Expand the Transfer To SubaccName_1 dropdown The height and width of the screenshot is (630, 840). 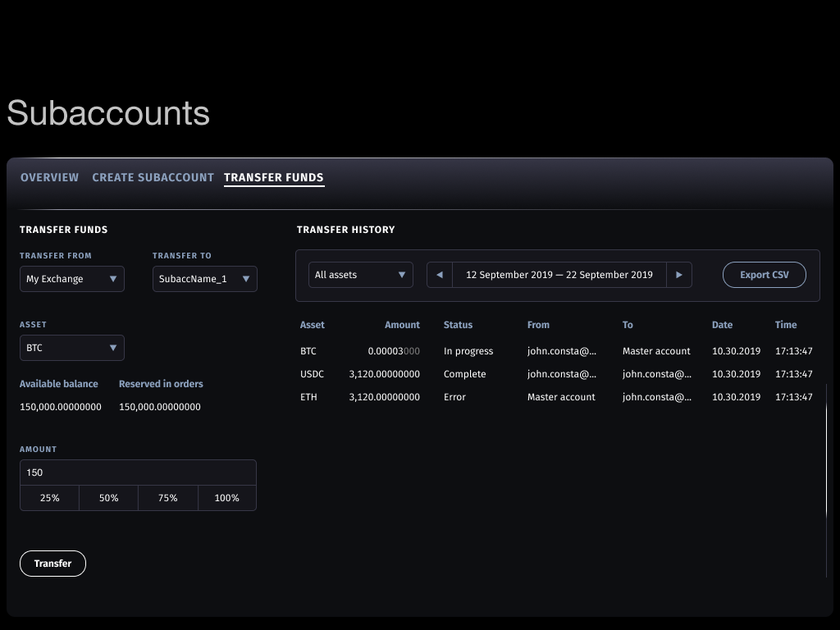pyautogui.click(x=205, y=279)
